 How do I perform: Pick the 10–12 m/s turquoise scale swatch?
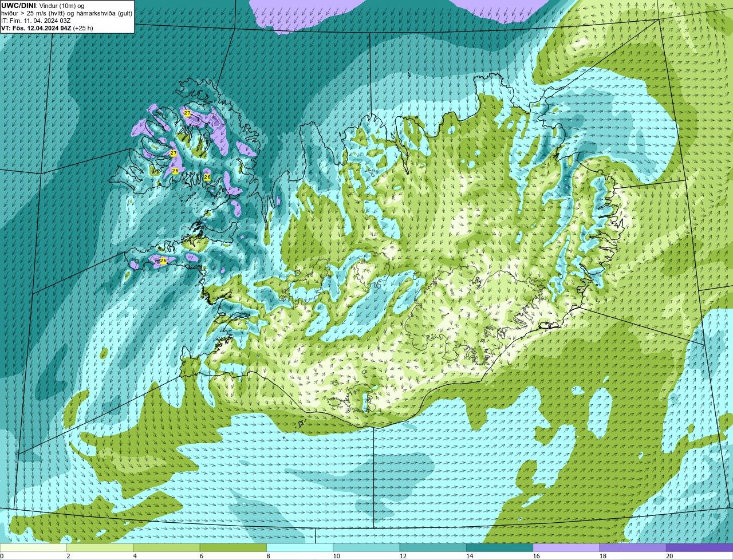366,547
